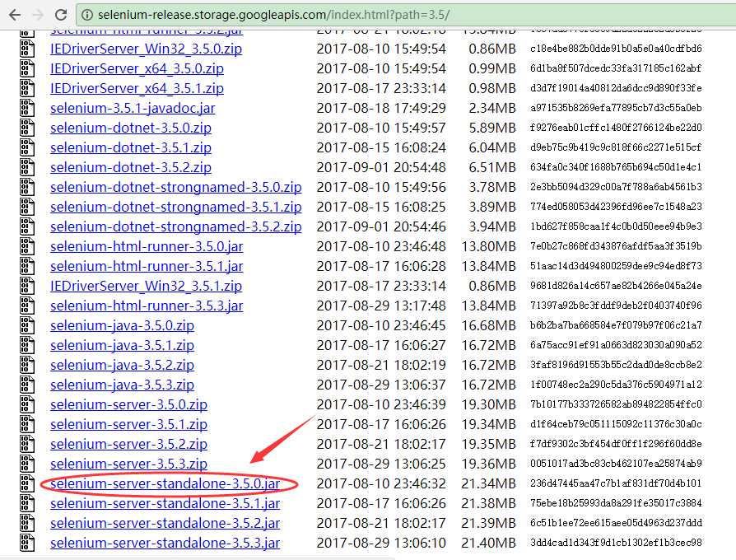Open selenium-3.5.1-javadoc.jar link
This screenshot has width=736, height=560.
click(133, 108)
